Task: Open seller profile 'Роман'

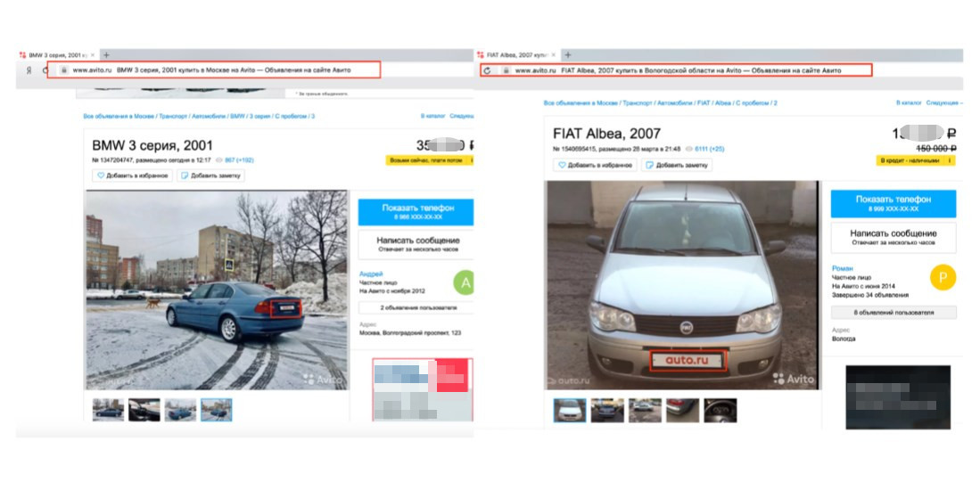Action: [842, 268]
